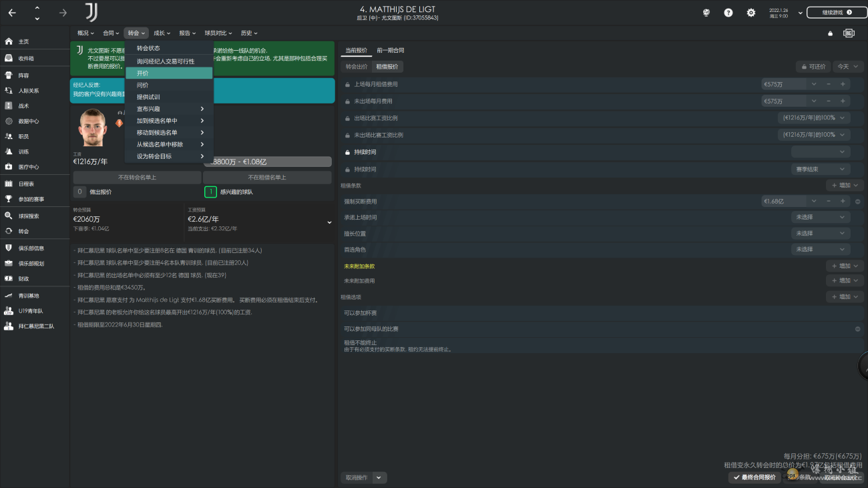
Task: Open the 青训基地 development centre icon
Action: 9,295
